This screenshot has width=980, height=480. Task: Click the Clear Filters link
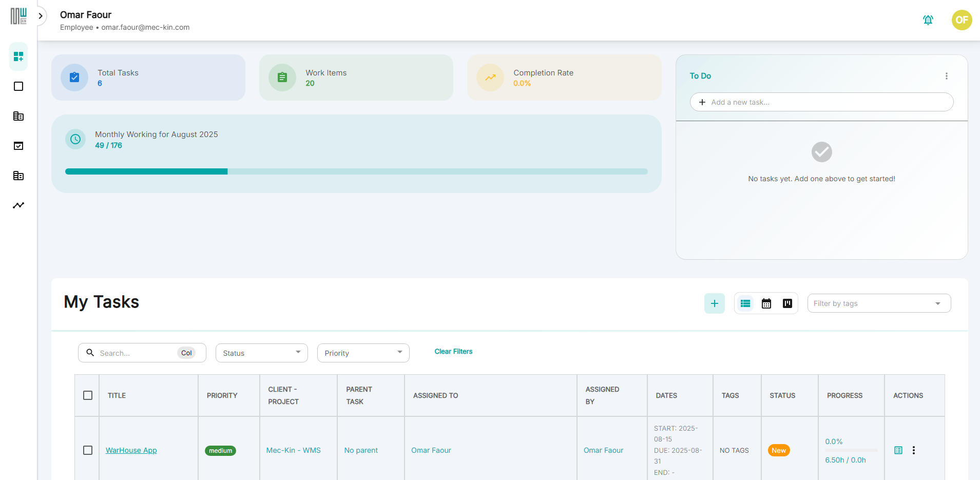click(x=453, y=352)
